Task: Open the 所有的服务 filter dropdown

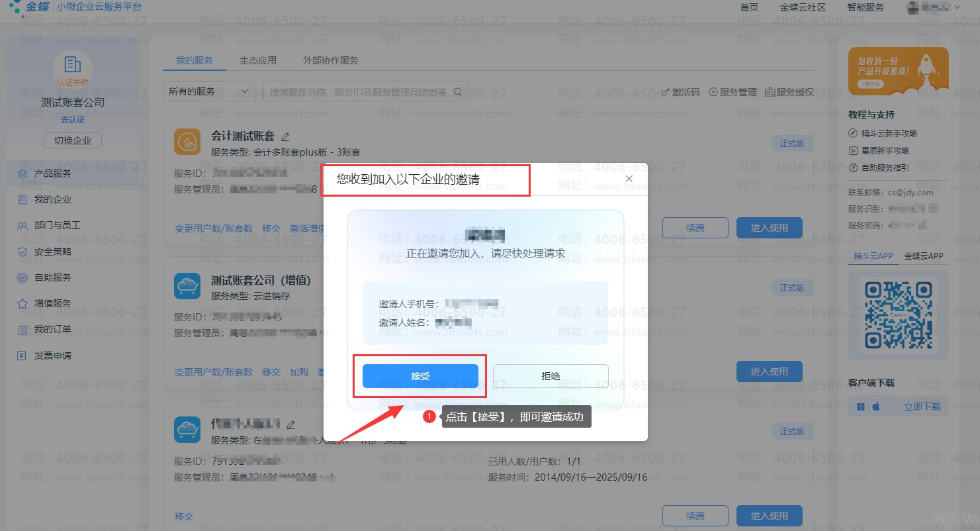Action: tap(208, 92)
